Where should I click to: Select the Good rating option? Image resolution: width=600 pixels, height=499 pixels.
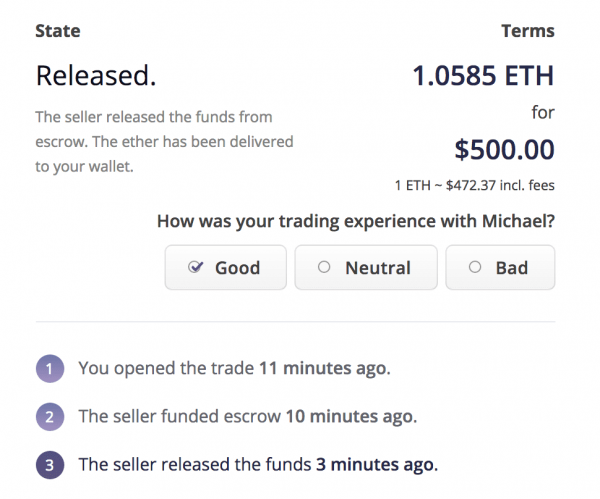pos(225,267)
